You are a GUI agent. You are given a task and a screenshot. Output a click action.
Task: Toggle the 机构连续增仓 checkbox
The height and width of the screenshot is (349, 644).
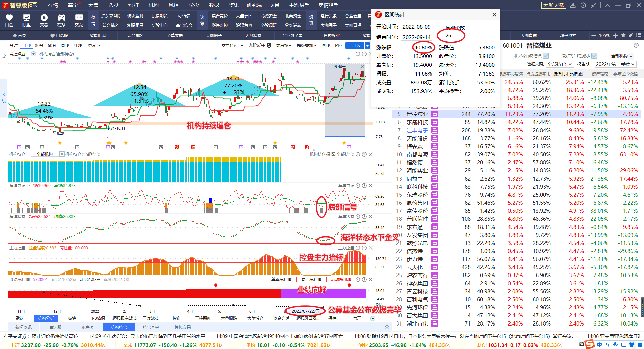tap(546, 56)
